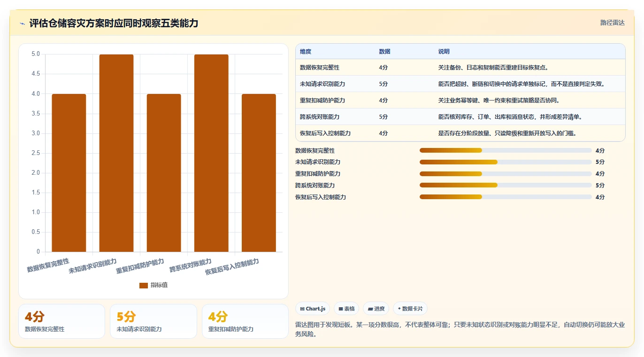Click the 进度 chip
The height and width of the screenshot is (357, 644).
pos(376,309)
